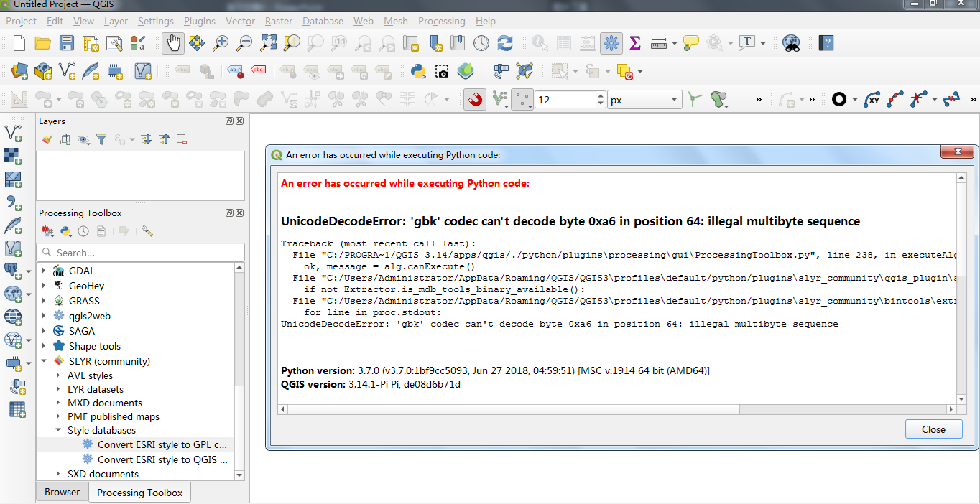This screenshot has width=980, height=504.
Task: Click the Refresh map icon
Action: pyautogui.click(x=505, y=43)
